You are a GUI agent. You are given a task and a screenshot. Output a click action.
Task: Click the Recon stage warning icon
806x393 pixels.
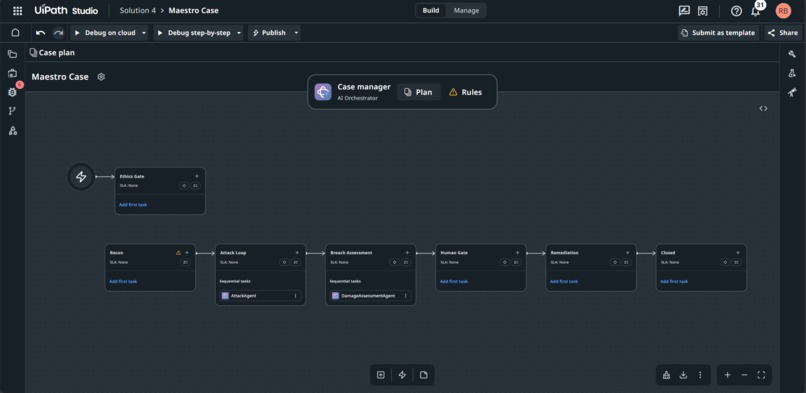tap(178, 253)
